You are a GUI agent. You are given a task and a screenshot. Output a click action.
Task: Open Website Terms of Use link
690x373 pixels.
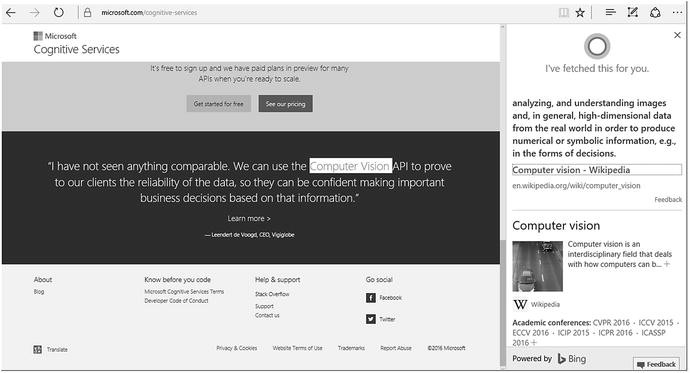coord(297,348)
